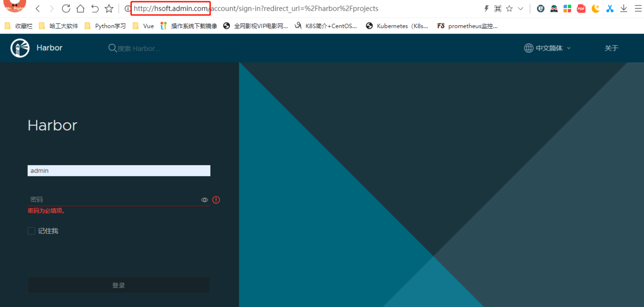644x307 pixels.
Task: Click the 密码为必填项 error message
Action: click(x=46, y=211)
